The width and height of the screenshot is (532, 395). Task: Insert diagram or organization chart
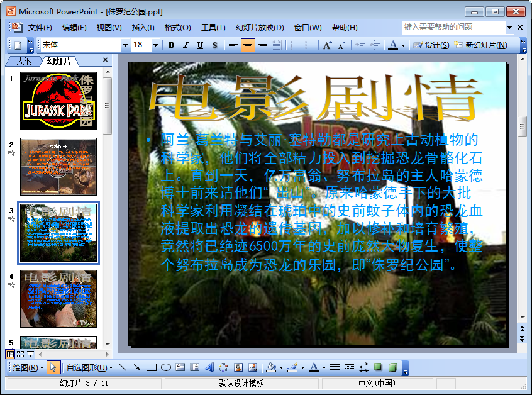(x=223, y=367)
